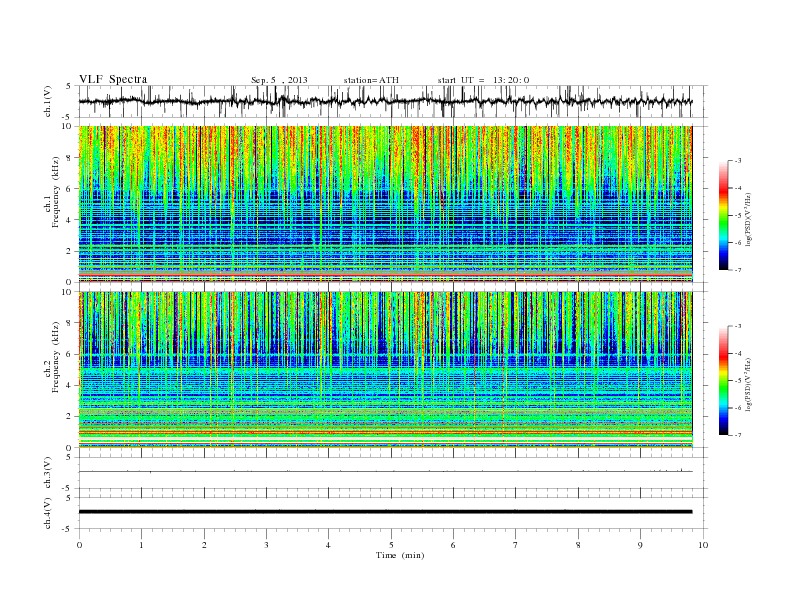Click the ch.1 "Frequency (kHz)" axis label
This screenshot has width=792, height=612.
pos(56,192)
